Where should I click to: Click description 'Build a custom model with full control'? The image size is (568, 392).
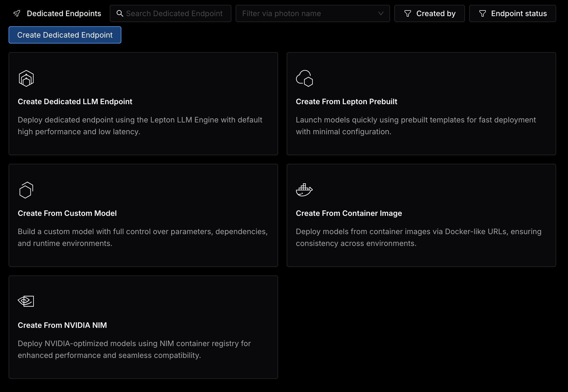(x=143, y=237)
